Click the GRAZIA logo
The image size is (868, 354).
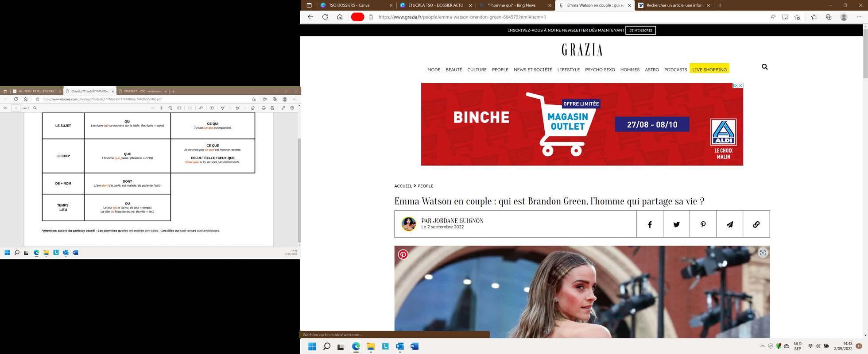click(x=582, y=49)
